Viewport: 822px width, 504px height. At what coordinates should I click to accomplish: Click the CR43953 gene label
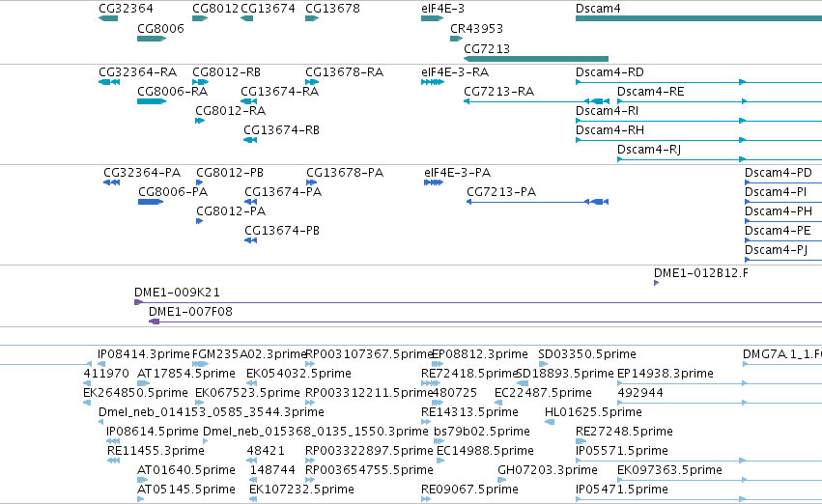coord(476,28)
